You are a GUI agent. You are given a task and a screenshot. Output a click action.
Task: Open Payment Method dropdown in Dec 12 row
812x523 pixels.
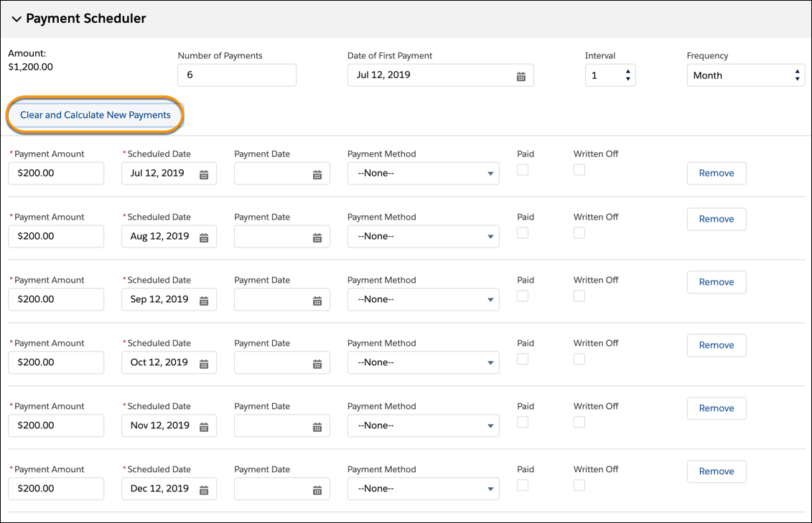[423, 489]
